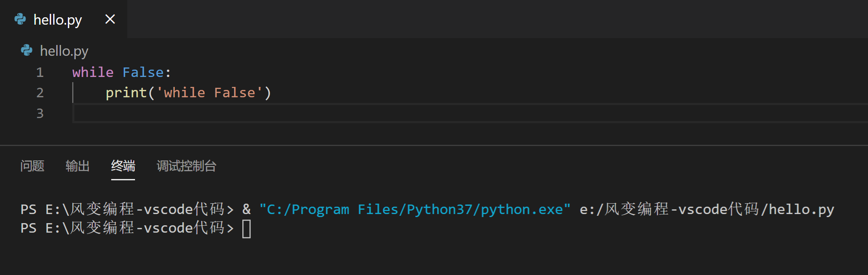Click the False constant on line 1
This screenshot has width=868, height=275.
(x=143, y=72)
